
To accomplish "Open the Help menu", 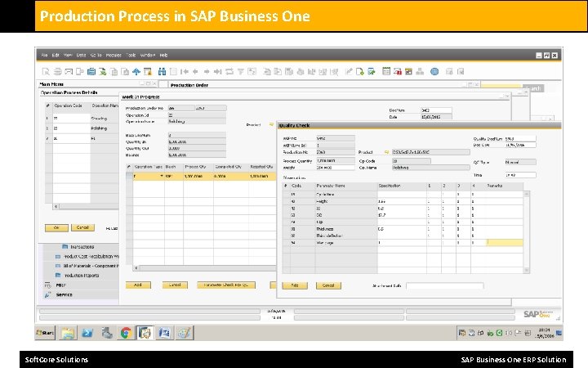I will pyautogui.click(x=163, y=56).
